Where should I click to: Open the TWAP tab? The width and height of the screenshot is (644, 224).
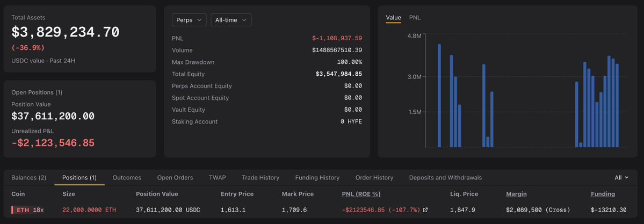[x=218, y=178]
